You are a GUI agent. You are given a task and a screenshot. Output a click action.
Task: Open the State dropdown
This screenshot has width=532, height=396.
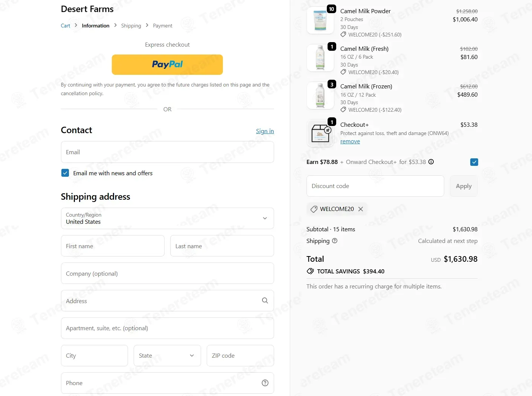point(167,355)
